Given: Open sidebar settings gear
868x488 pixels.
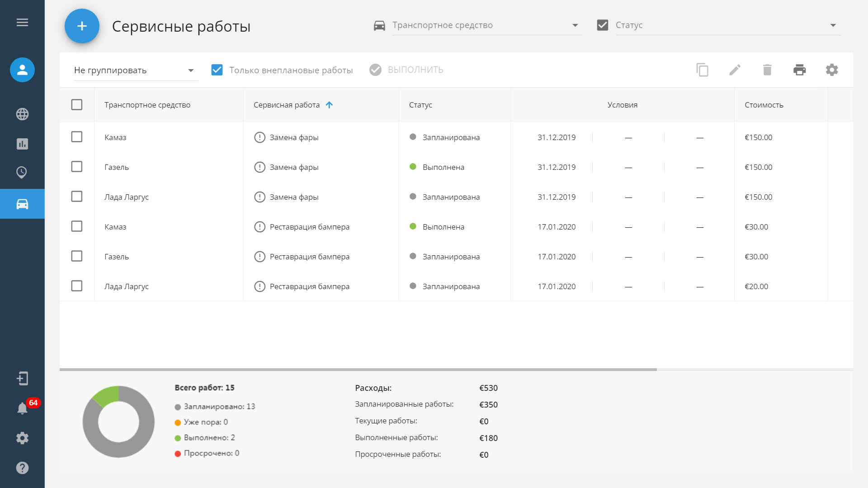Looking at the screenshot, I should [x=22, y=438].
